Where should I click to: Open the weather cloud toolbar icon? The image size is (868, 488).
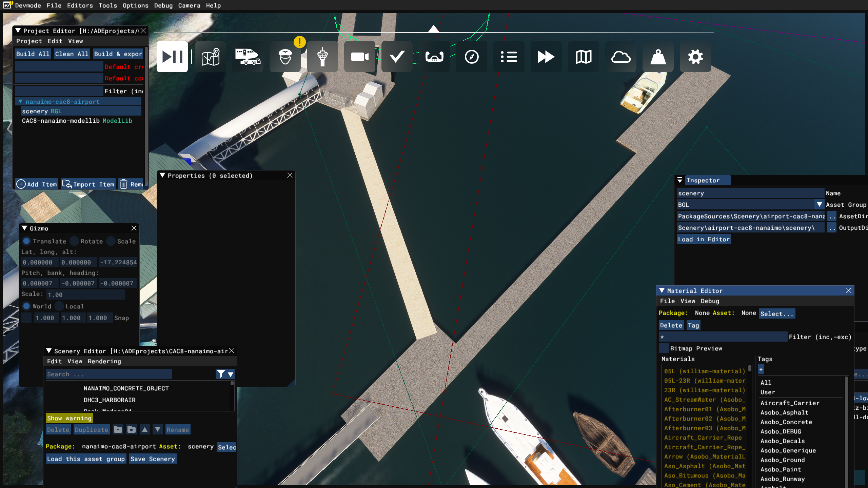point(621,57)
